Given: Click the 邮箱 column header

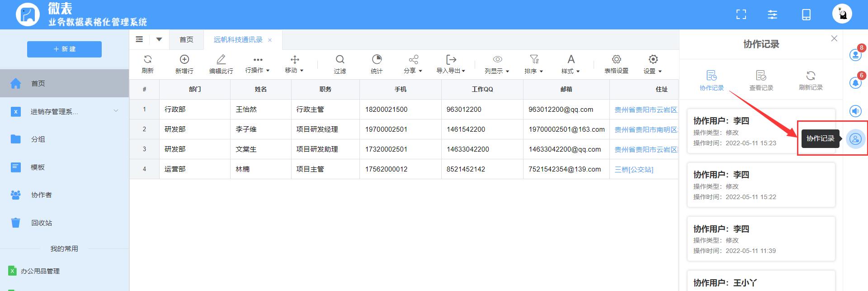Looking at the screenshot, I should (566, 90).
